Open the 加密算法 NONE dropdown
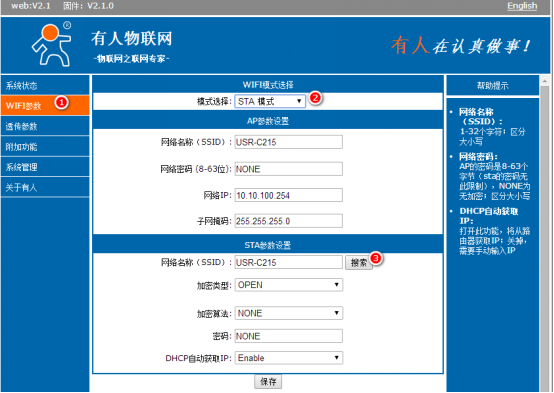Screen dimensions: 554x393 pyautogui.click(x=289, y=313)
